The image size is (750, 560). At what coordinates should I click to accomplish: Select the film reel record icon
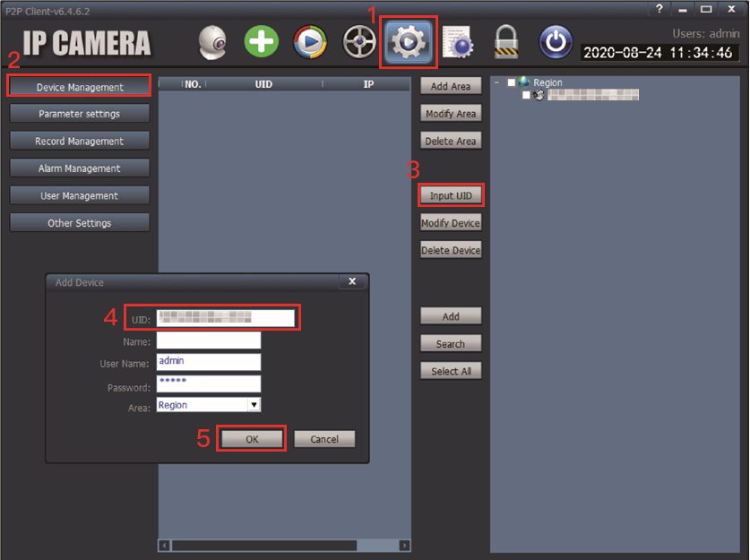359,42
